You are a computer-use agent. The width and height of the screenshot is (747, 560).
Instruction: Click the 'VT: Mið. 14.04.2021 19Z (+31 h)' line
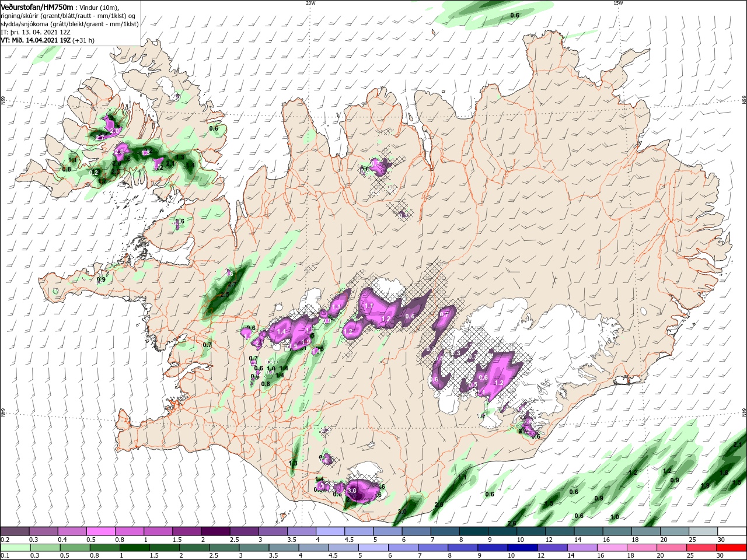pyautogui.click(x=48, y=40)
